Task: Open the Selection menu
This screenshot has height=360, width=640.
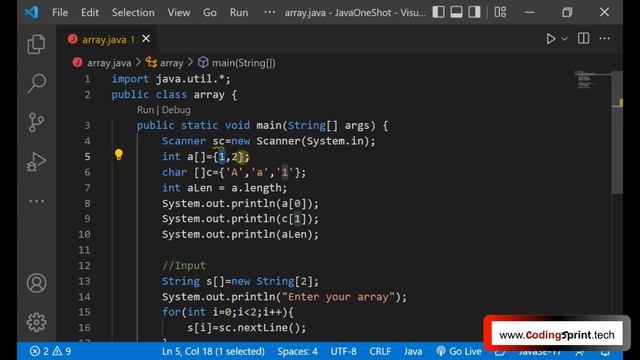Action: [x=133, y=13]
